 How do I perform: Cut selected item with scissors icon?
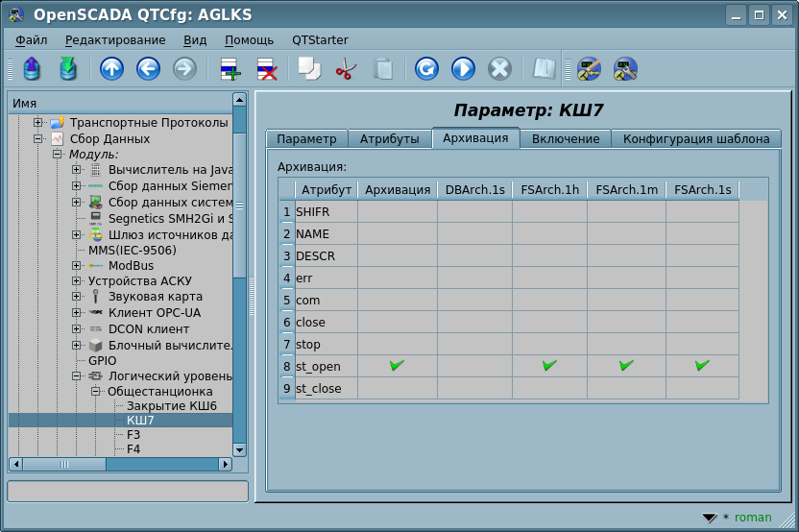click(346, 69)
